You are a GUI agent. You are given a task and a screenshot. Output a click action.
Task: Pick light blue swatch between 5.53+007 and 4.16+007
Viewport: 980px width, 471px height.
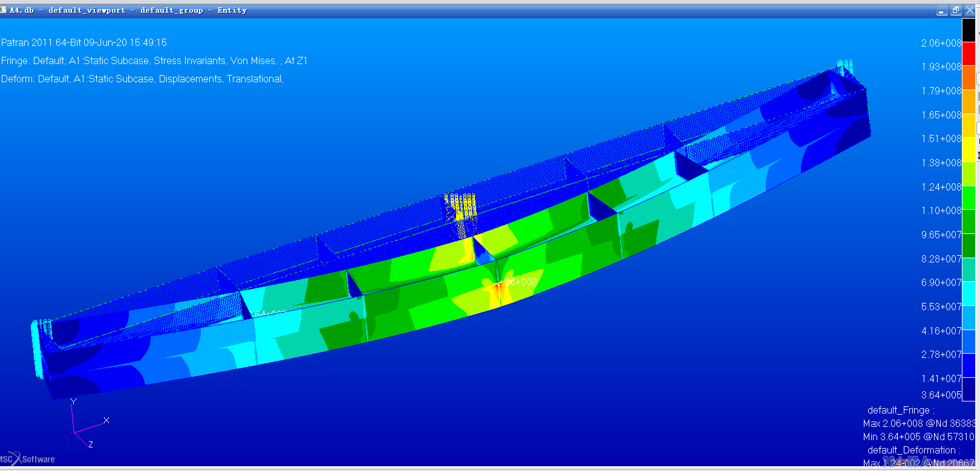(969, 317)
